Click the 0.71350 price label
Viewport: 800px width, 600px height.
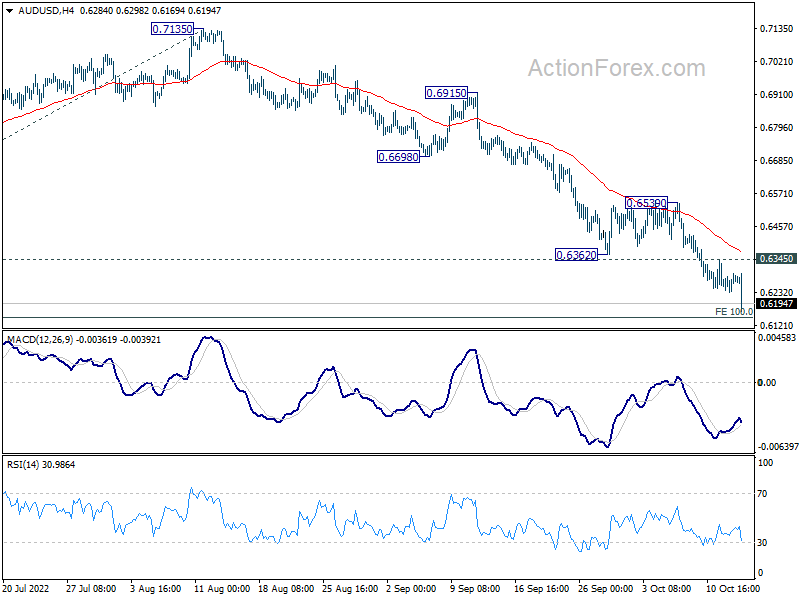172,29
